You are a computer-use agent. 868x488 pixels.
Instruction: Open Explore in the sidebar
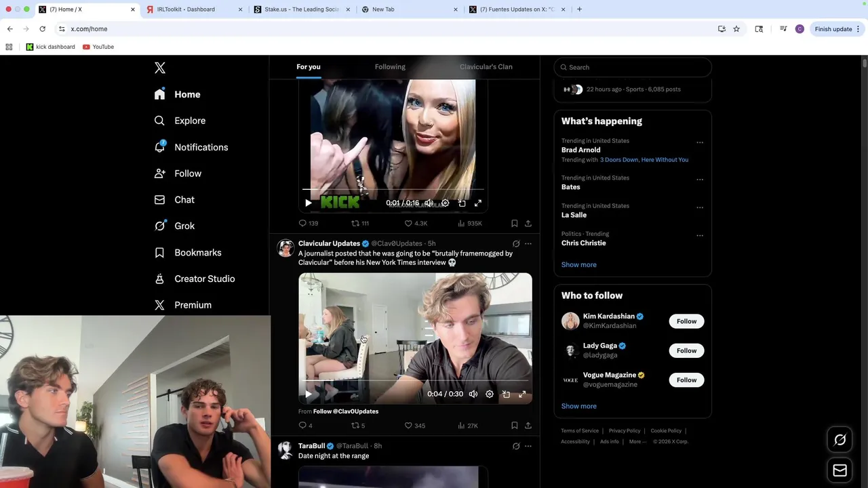click(180, 121)
